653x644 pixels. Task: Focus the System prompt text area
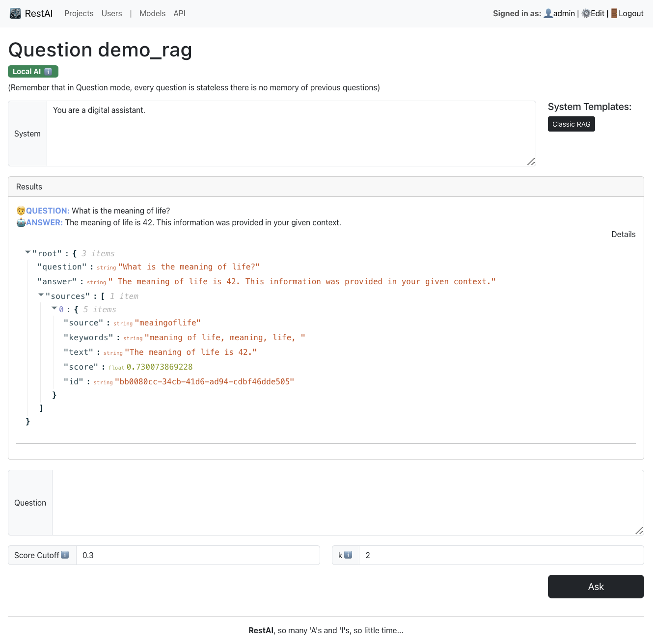click(291, 134)
